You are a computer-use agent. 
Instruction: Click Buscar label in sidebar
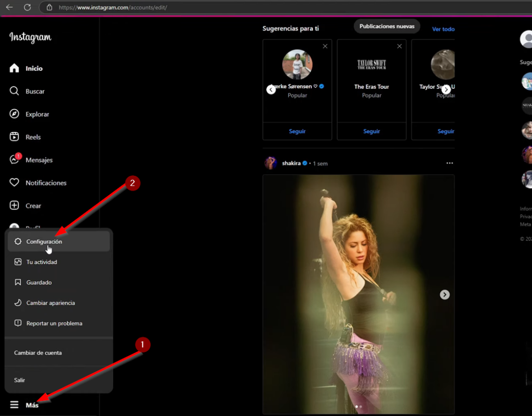coord(35,91)
